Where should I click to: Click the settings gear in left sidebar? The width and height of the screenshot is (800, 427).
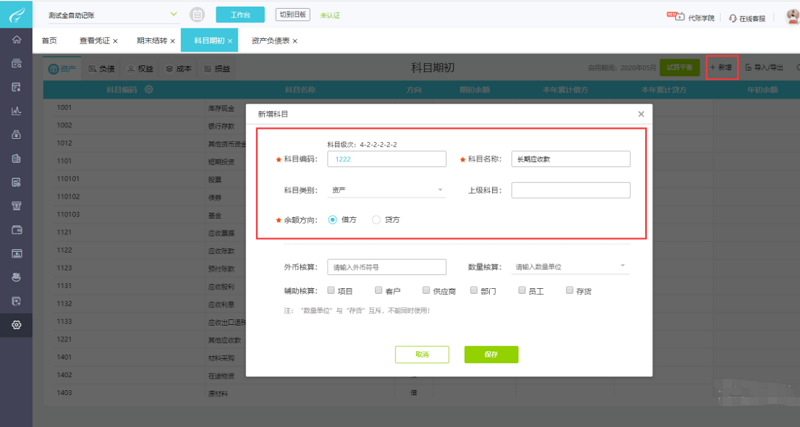(x=16, y=324)
